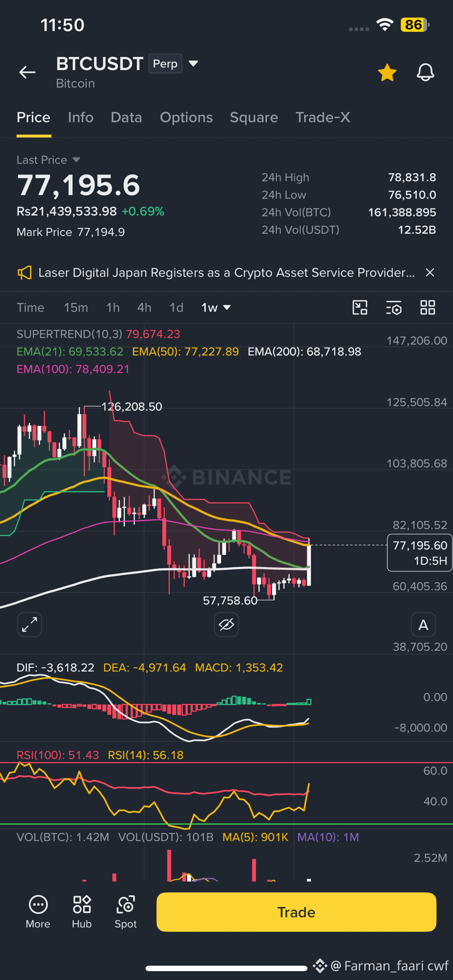This screenshot has width=453, height=980.
Task: Tap the current price tag 77,195.60
Action: click(x=420, y=552)
